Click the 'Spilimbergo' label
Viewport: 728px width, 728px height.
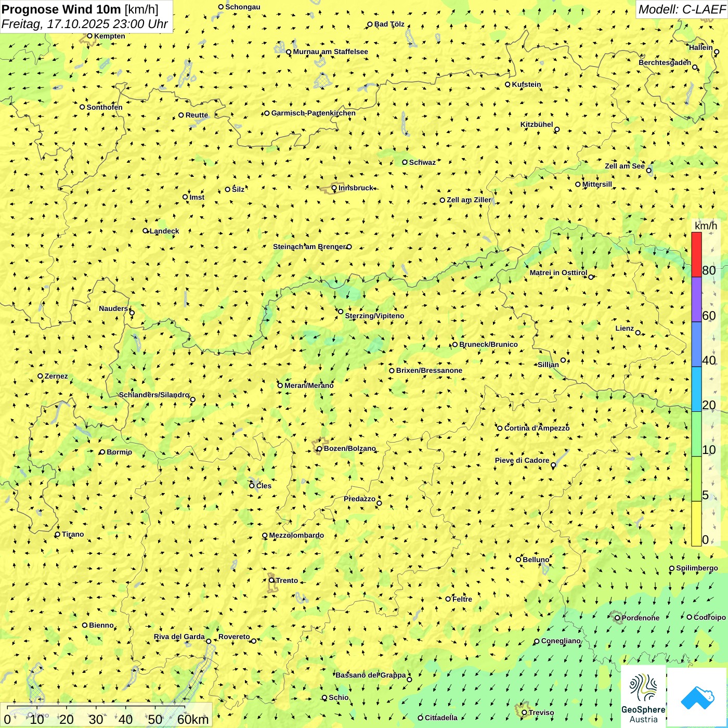697,568
